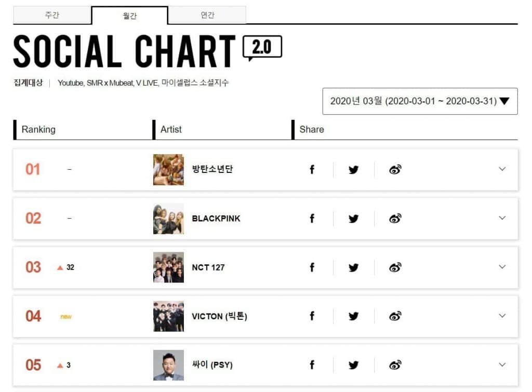Click the PSY artist photo thumbnail
The image size is (532, 392).
click(x=168, y=365)
